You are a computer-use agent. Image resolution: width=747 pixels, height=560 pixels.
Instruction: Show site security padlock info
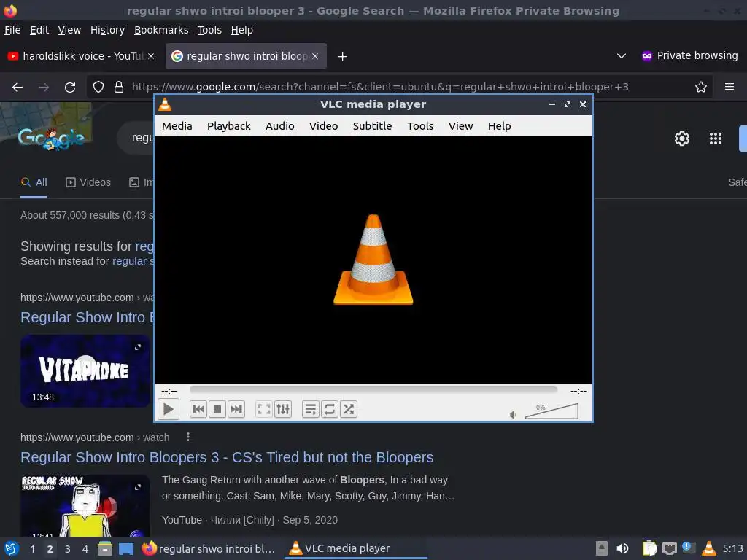pos(119,87)
